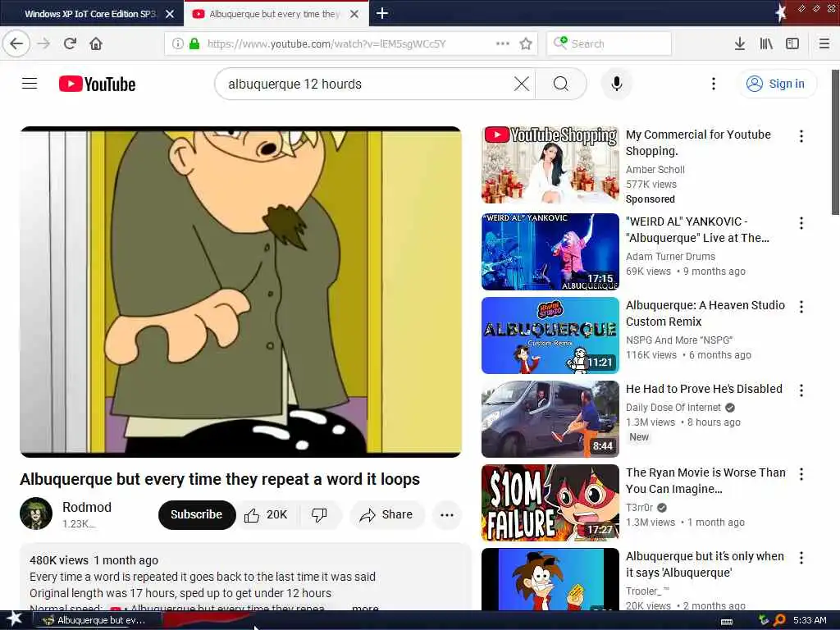Screen dimensions: 840x630
Task: Open the browser home page icon
Action: pyautogui.click(x=96, y=43)
